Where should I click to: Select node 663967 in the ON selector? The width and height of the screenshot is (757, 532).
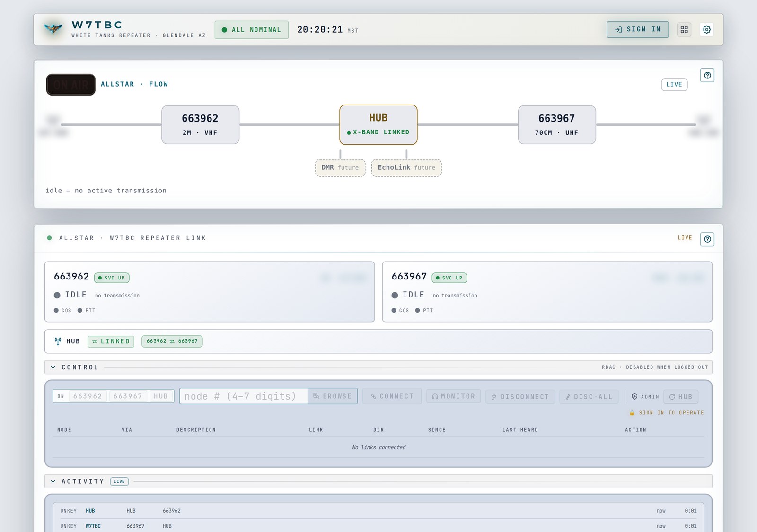coord(128,396)
